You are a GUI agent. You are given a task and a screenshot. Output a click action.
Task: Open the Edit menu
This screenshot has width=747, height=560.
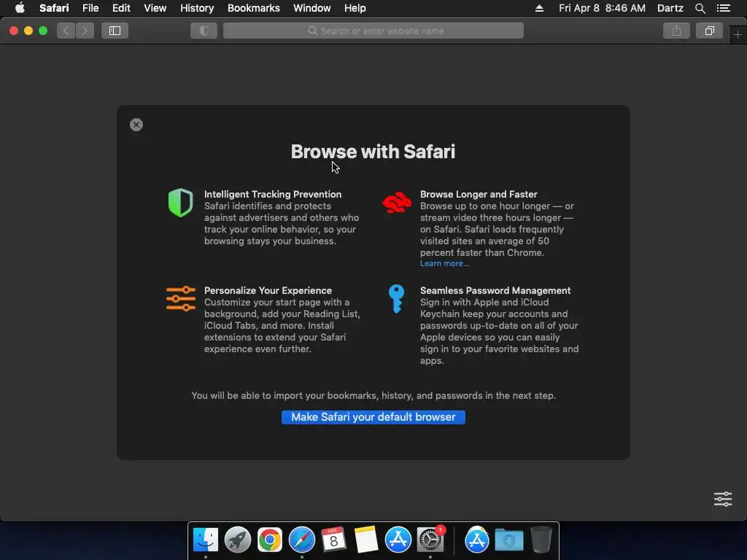pyautogui.click(x=121, y=8)
